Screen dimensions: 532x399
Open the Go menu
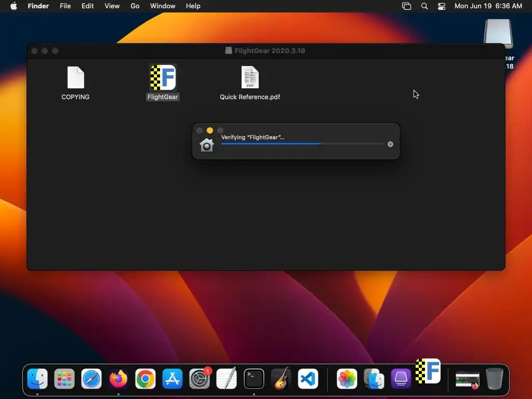135,6
